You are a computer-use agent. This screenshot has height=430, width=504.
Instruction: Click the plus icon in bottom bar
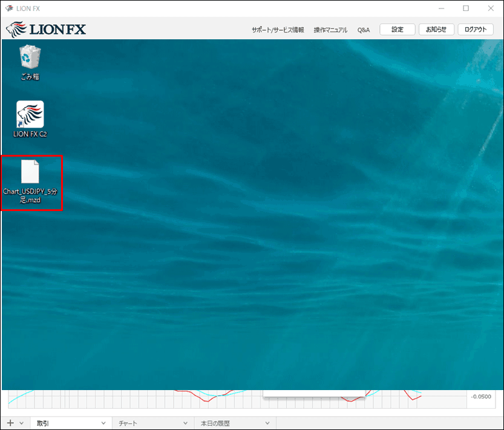(x=10, y=423)
